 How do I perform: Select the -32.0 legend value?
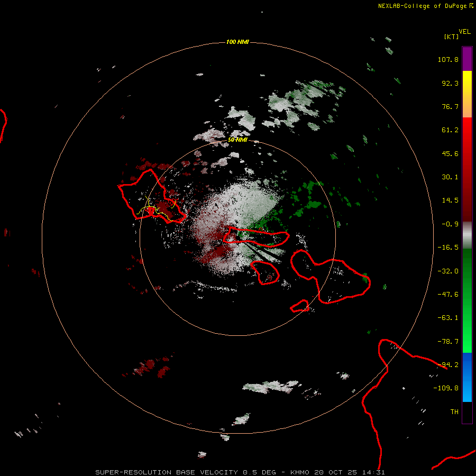[x=448, y=271]
